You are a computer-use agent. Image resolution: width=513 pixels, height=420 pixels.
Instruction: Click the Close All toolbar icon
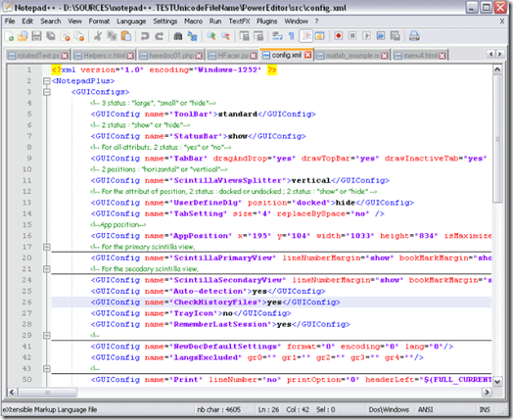point(79,36)
